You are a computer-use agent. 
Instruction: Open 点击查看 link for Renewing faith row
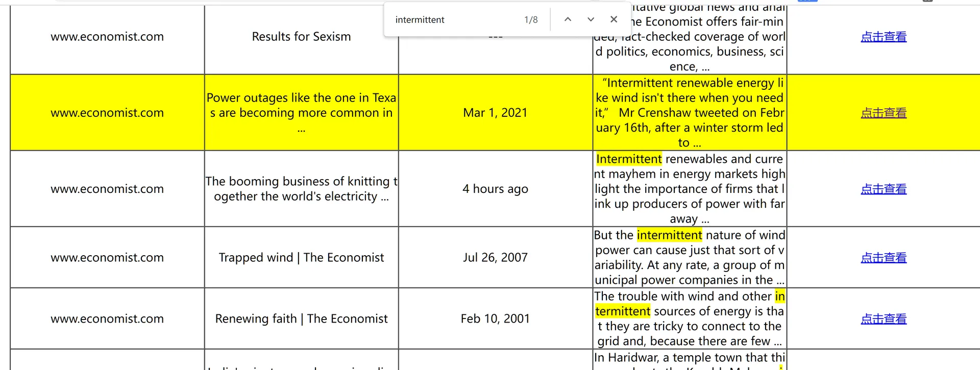click(x=884, y=319)
